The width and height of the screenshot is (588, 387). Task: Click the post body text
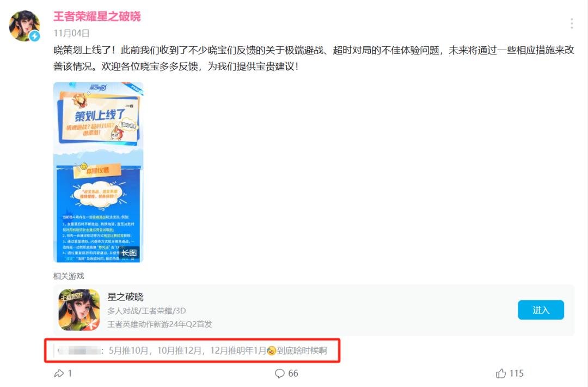click(314, 58)
